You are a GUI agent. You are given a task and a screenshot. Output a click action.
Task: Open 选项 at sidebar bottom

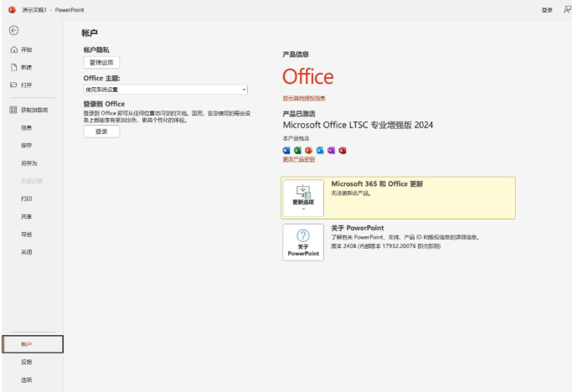26,380
